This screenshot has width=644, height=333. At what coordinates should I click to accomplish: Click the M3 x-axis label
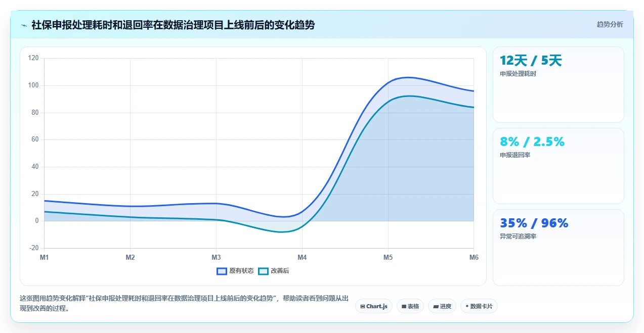tap(216, 258)
